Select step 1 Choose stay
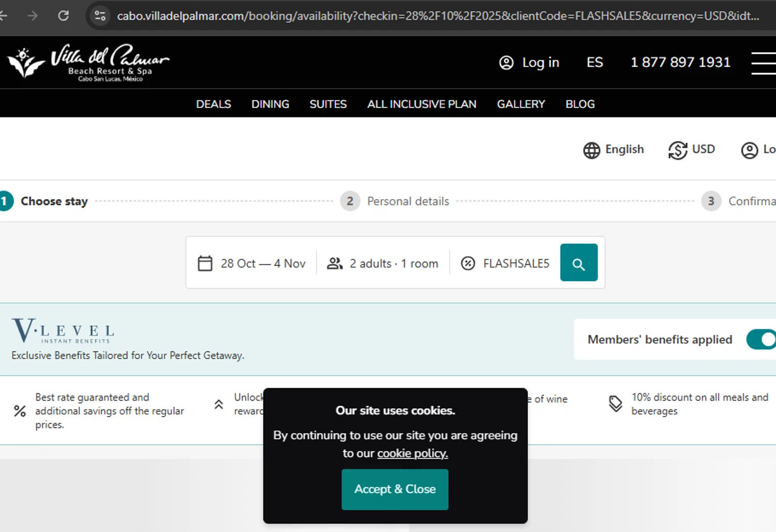The image size is (776, 532). [44, 201]
